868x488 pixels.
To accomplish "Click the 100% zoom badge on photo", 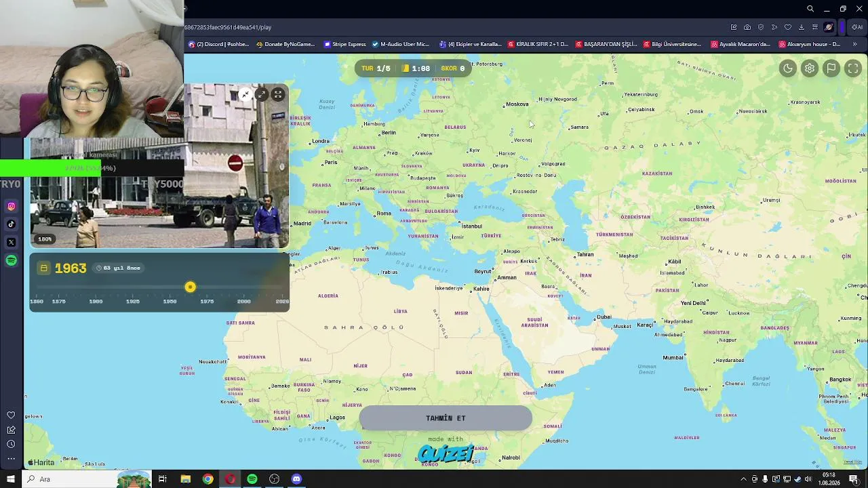I will click(45, 239).
